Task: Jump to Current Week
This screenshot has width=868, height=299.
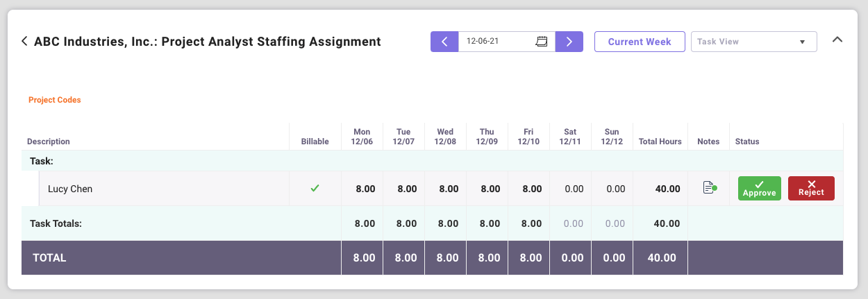Action: [x=640, y=42]
